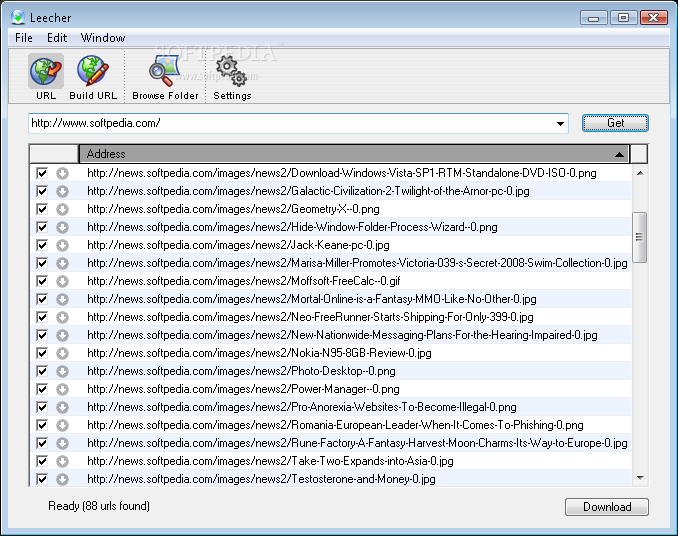The width and height of the screenshot is (678, 536).
Task: Select the Take-Two-Expands-into-Asia-0.jpg address
Action: pos(270,461)
